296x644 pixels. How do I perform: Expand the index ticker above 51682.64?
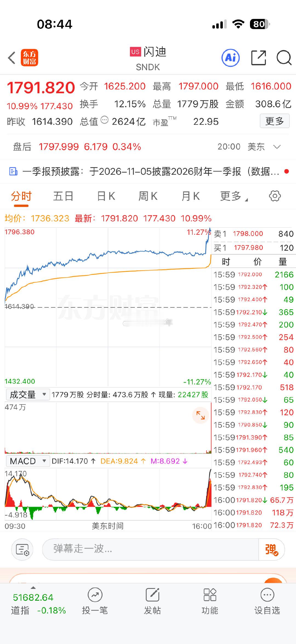(33, 588)
